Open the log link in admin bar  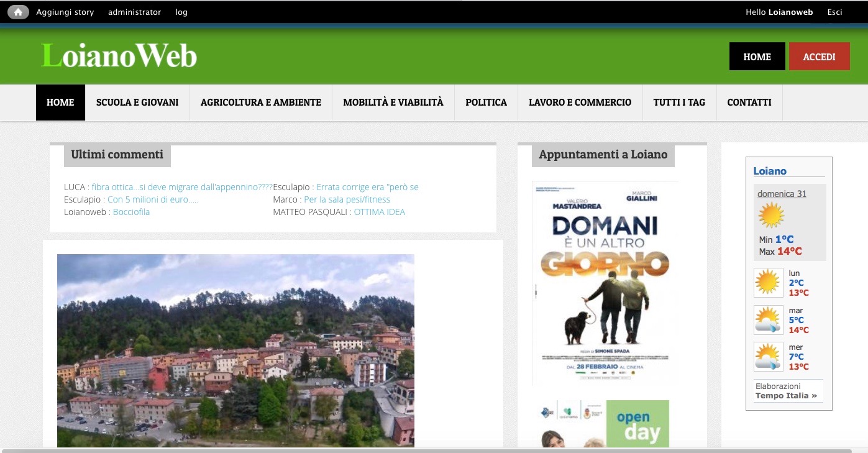coord(181,12)
